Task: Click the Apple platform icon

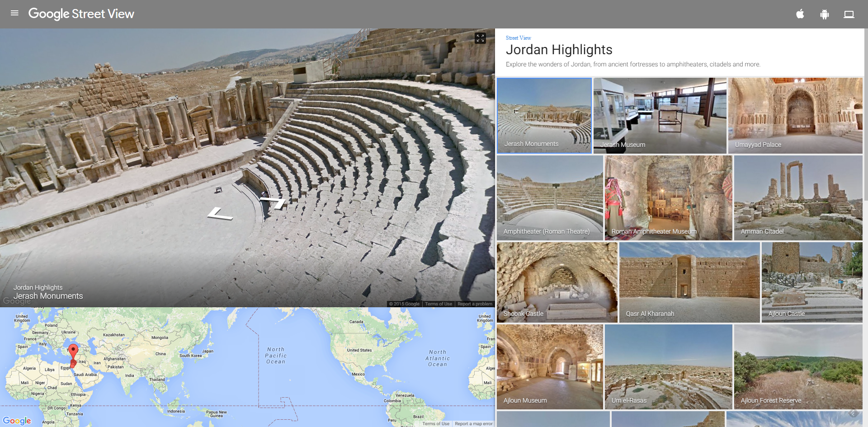Action: (x=800, y=14)
